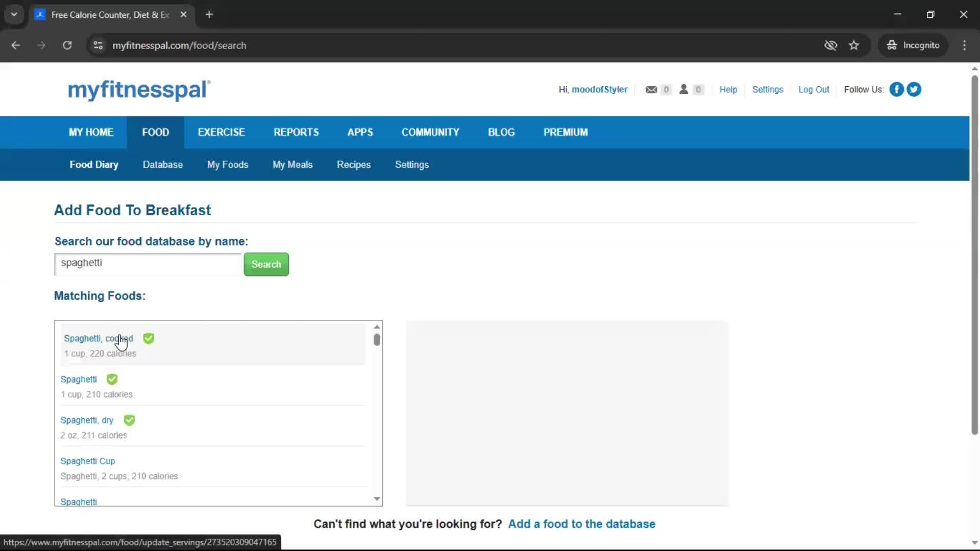Click the page vertical scrollbar thumb
Viewport: 980px width, 551px height.
[974, 255]
